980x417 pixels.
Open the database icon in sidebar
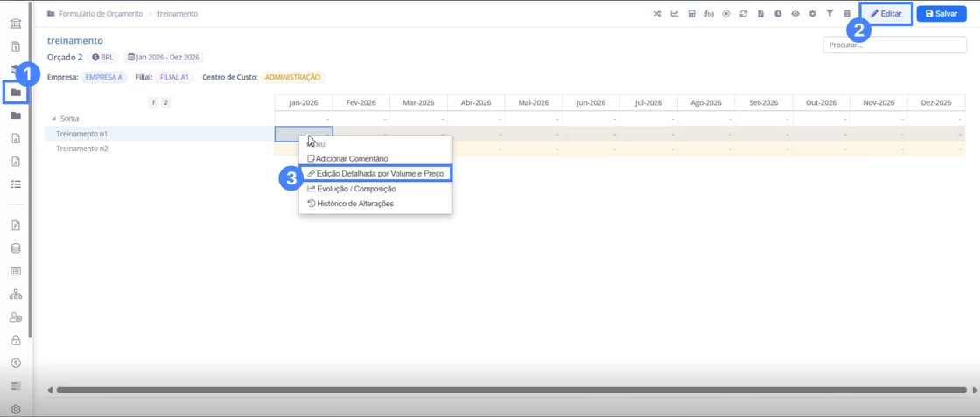pos(16,248)
